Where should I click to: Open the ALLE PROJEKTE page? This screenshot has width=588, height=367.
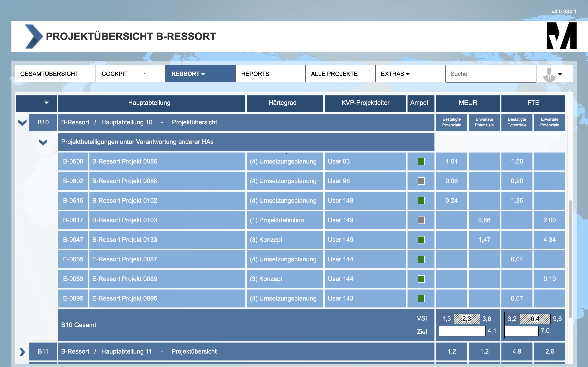pos(334,74)
